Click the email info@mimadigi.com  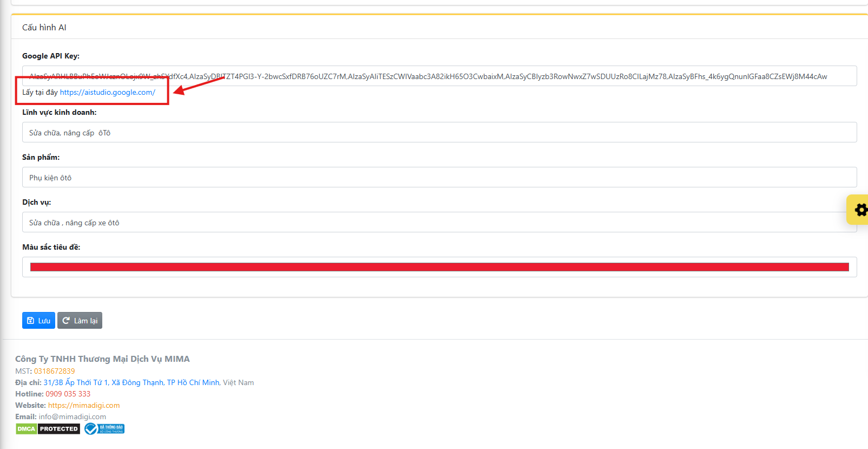point(73,417)
